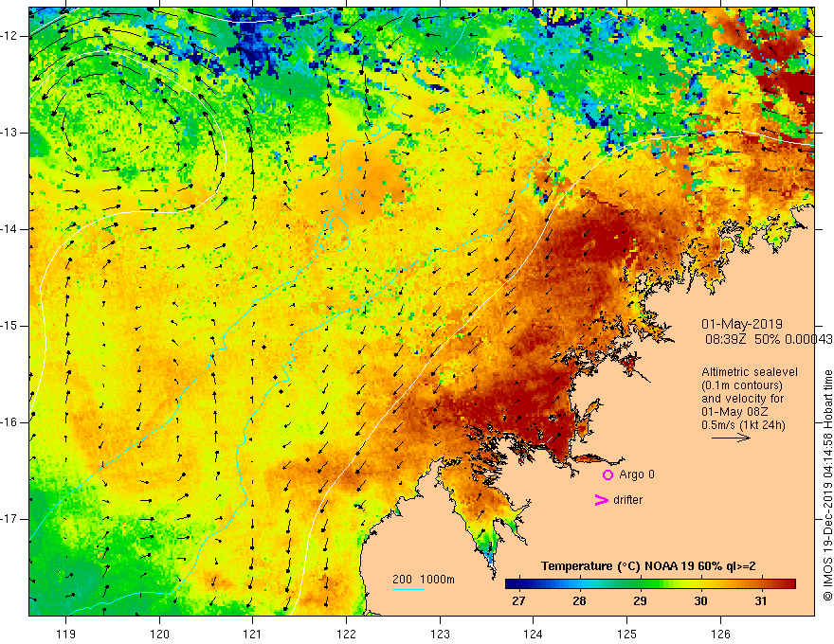The height and width of the screenshot is (644, 834).
Task: Click the -17 latitude axis label
Action: [x=10, y=519]
